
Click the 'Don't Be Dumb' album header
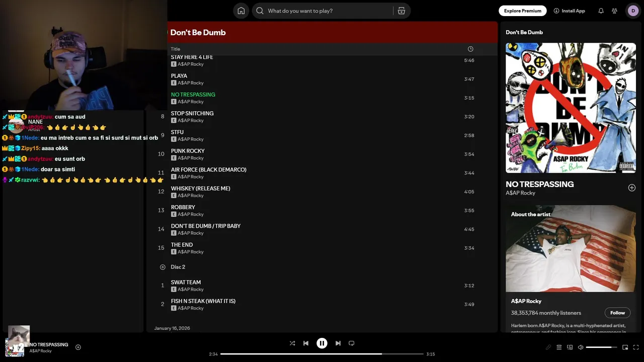point(198,32)
